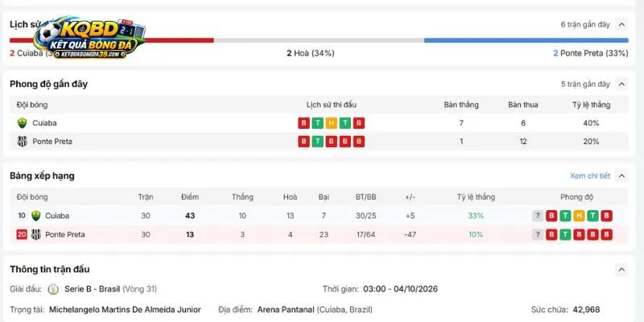Click yellow H badge in Cuiaba's Phong độ gần đây row
Image resolution: width=644 pixels, height=322 pixels.
click(332, 123)
